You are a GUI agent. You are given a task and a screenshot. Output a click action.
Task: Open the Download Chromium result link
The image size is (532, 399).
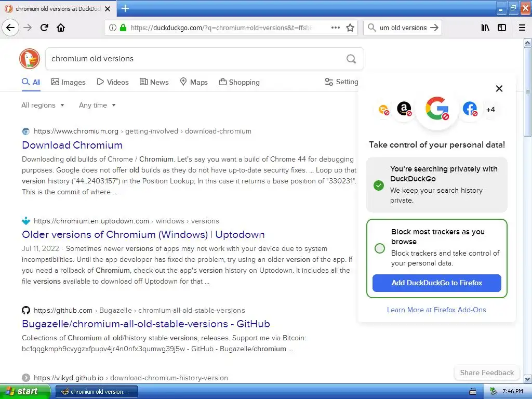[72, 145]
